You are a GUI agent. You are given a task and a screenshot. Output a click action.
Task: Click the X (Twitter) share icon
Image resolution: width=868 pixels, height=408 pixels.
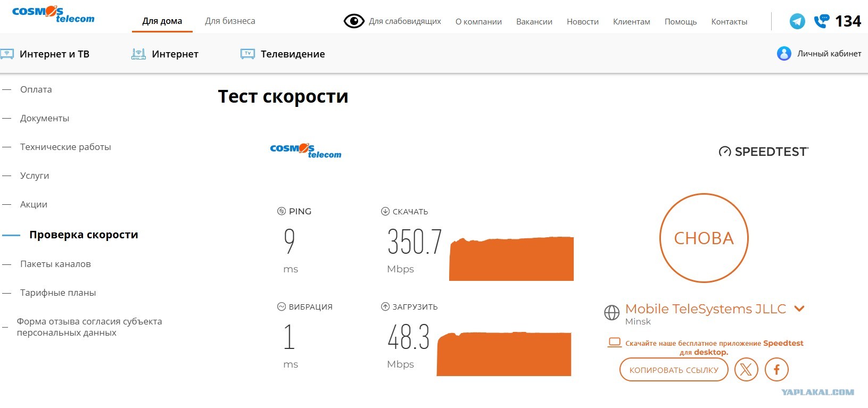pyautogui.click(x=746, y=369)
